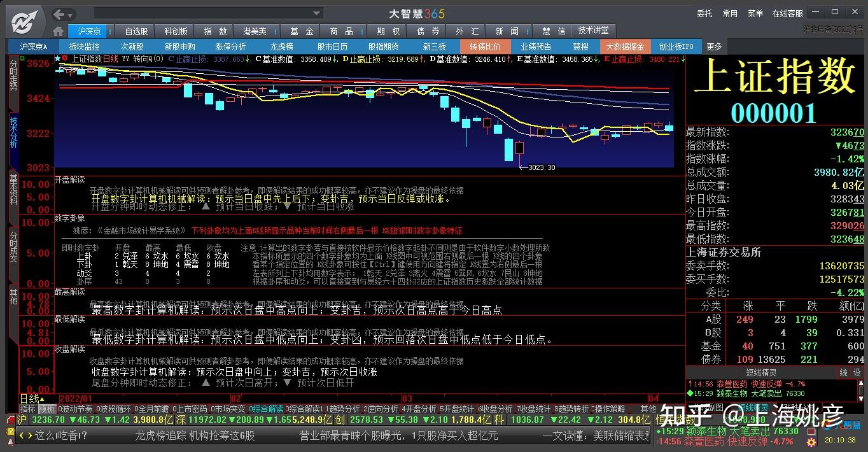Switch to the 指数 tab
This screenshot has height=452, width=868.
click(215, 31)
